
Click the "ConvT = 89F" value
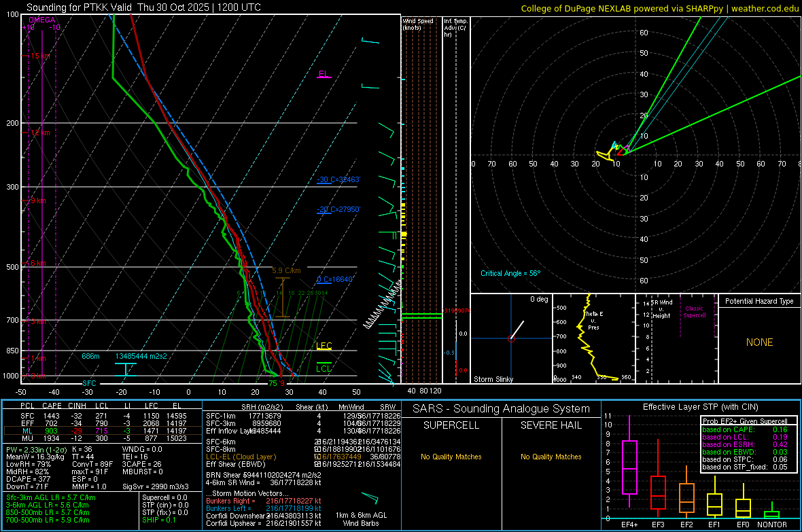(x=92, y=465)
